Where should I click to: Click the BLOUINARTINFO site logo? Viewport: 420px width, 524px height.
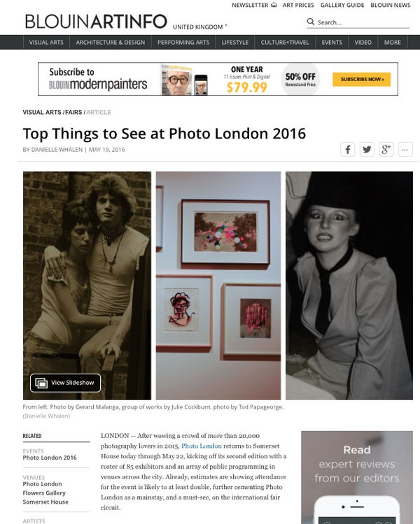click(x=96, y=22)
